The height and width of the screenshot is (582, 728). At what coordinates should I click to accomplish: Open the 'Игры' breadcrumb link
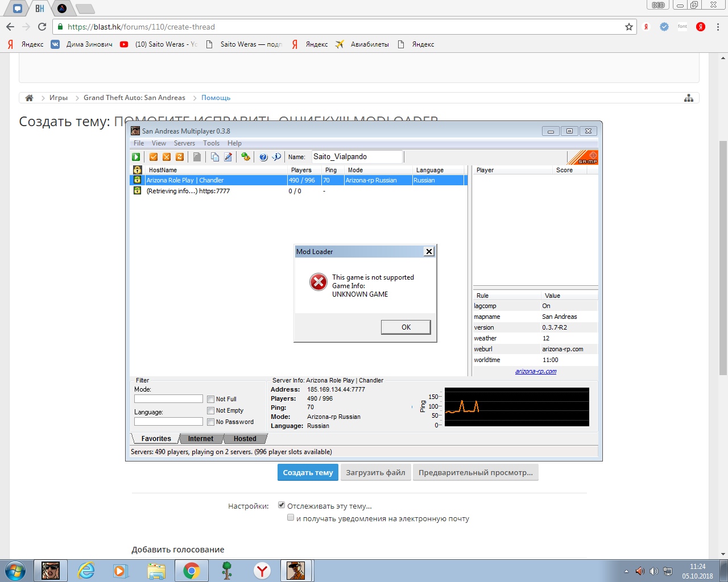(x=59, y=98)
